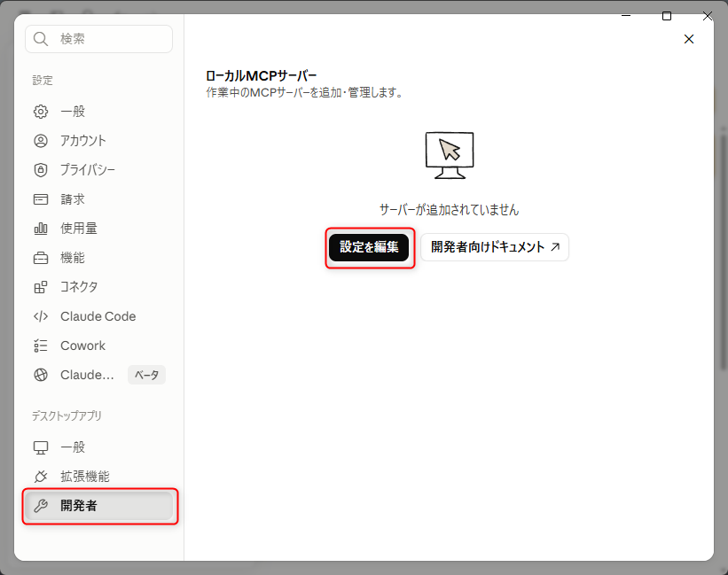Open 機能 settings
728x575 pixels.
(99, 258)
